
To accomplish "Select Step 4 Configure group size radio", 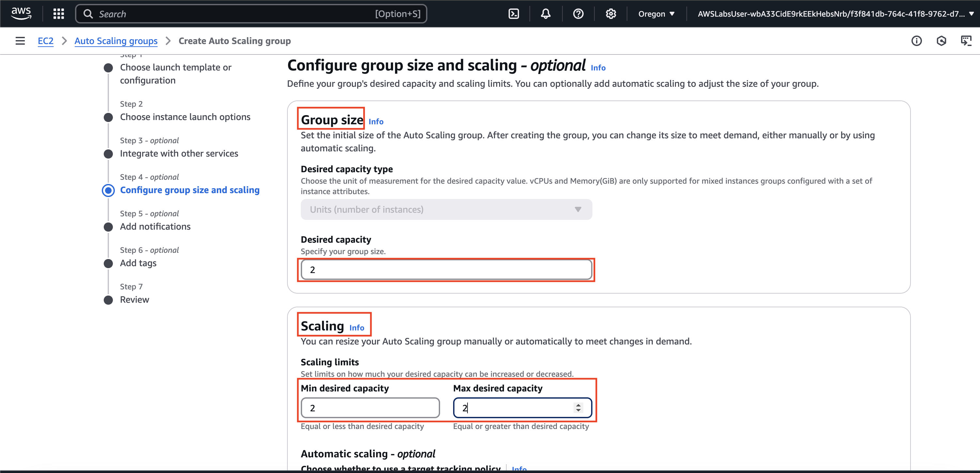I will pos(108,190).
